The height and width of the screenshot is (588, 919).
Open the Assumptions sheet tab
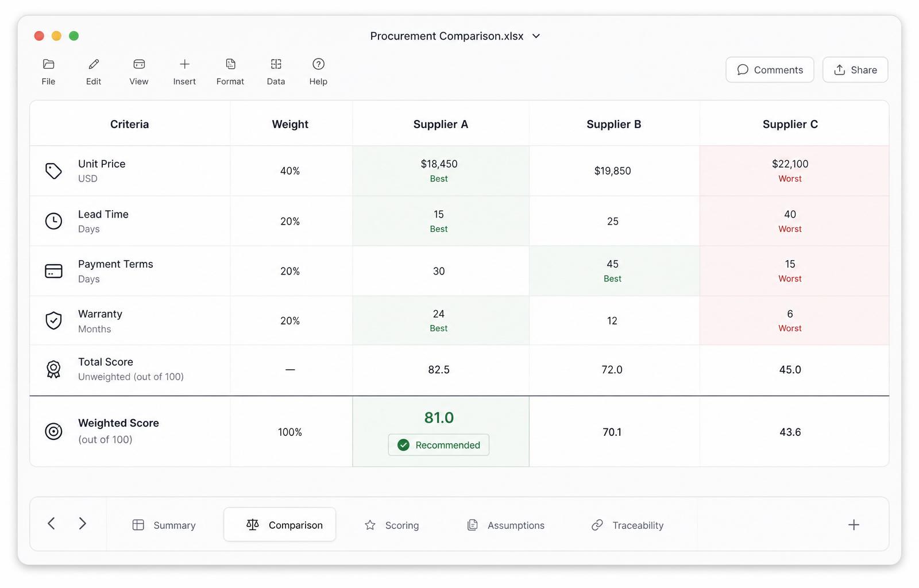click(506, 525)
